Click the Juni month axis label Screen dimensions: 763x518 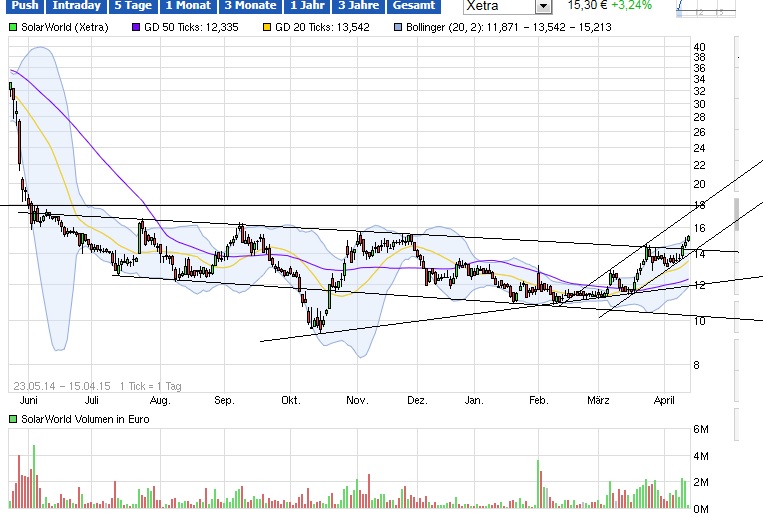tap(29, 400)
